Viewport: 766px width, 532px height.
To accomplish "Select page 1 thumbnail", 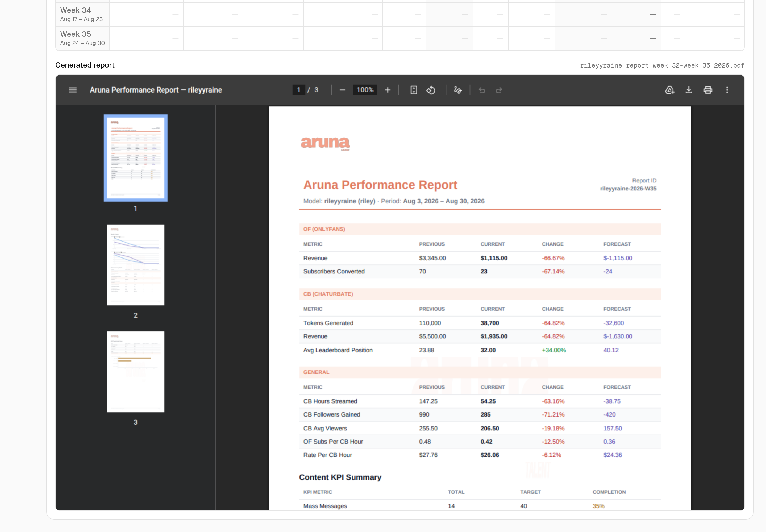I will point(135,158).
